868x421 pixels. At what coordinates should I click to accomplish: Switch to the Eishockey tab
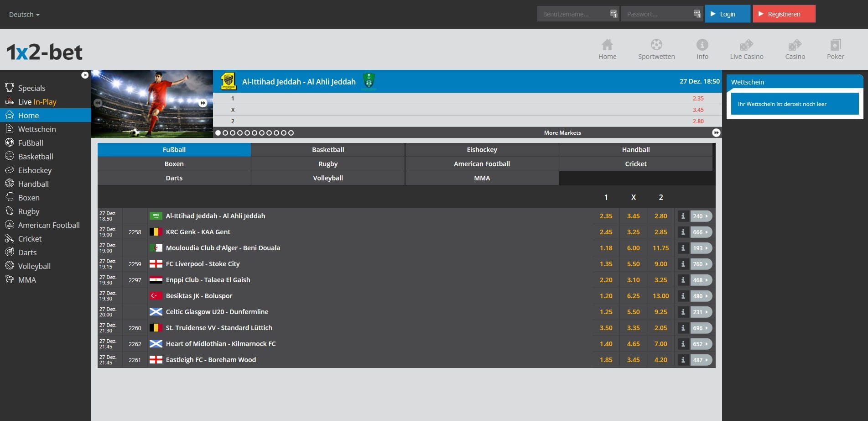[482, 150]
